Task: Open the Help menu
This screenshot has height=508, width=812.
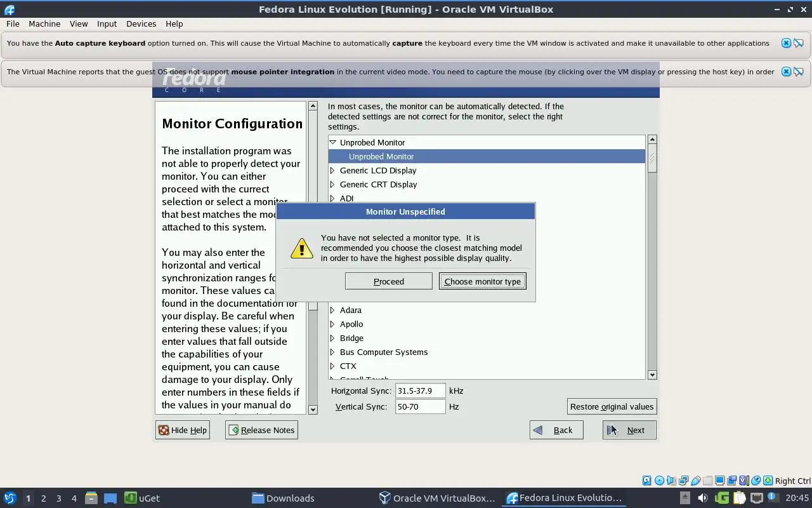Action: [x=174, y=23]
